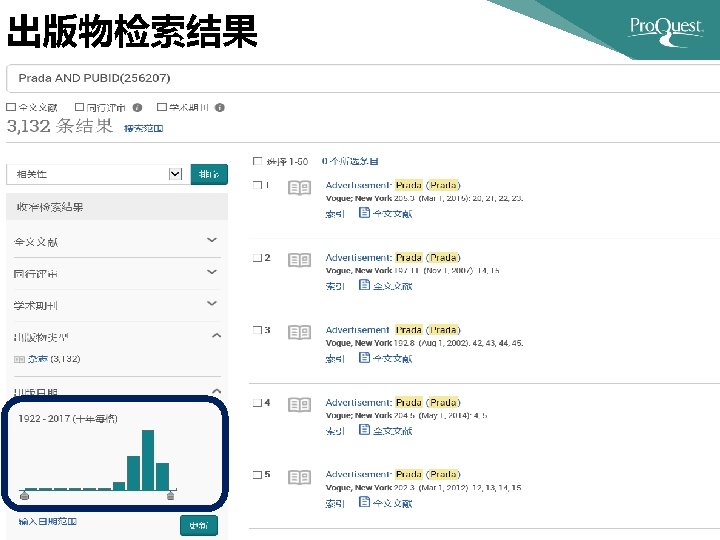
Task: Open the 全文文献 link under result 2
Action: [x=393, y=287]
